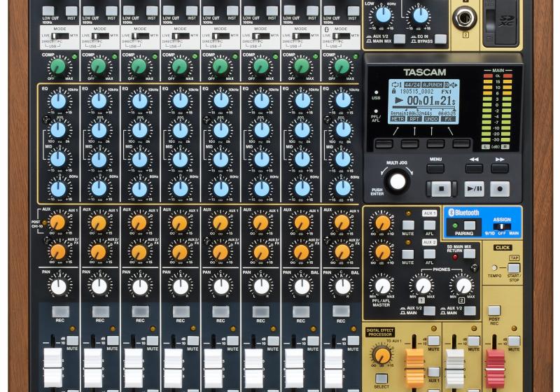Toggle the AUX 1 Mute button

tap(407, 225)
